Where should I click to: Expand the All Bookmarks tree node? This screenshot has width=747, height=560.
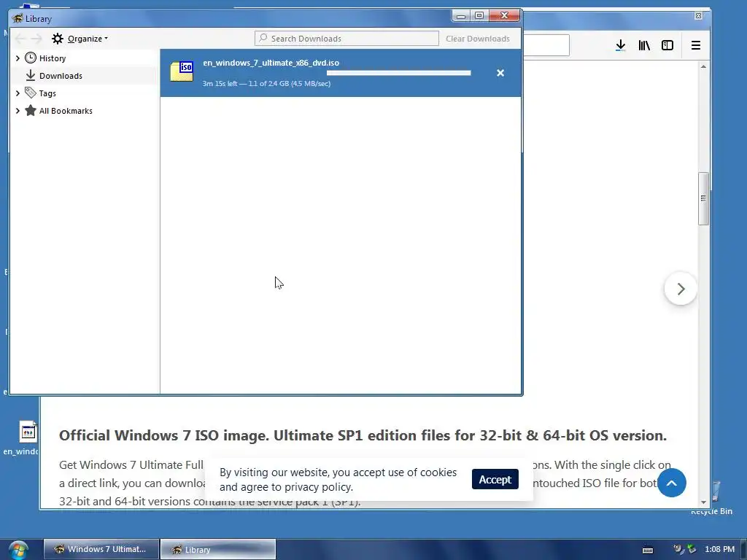(18, 111)
